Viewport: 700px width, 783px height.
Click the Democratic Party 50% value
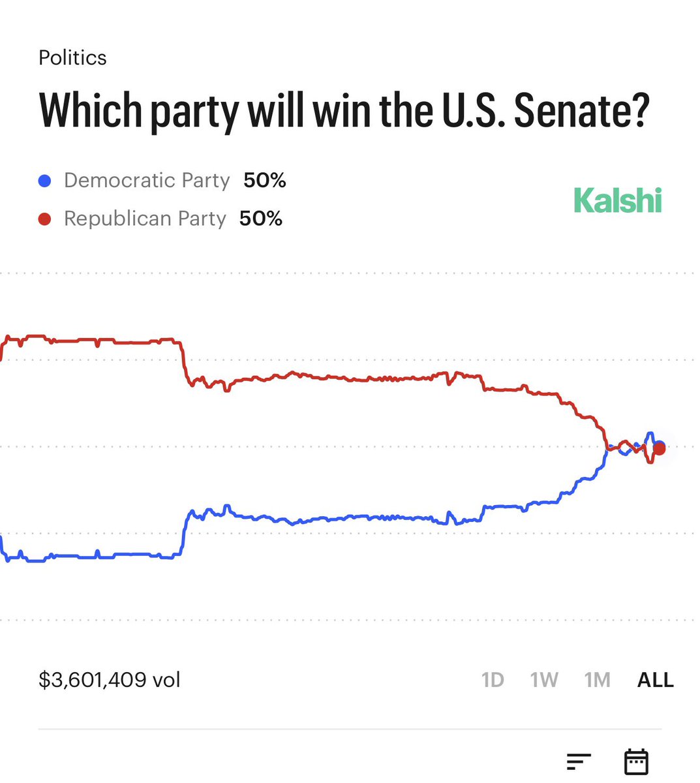click(x=264, y=181)
